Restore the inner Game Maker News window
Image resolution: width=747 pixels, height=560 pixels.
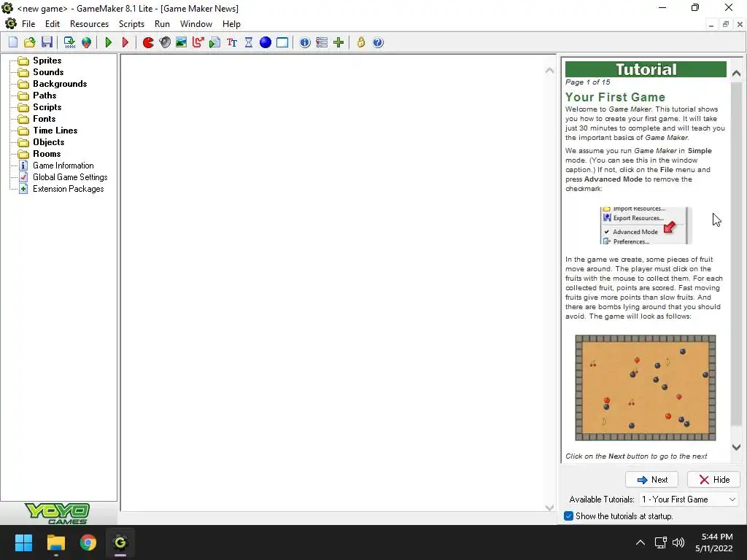point(726,24)
